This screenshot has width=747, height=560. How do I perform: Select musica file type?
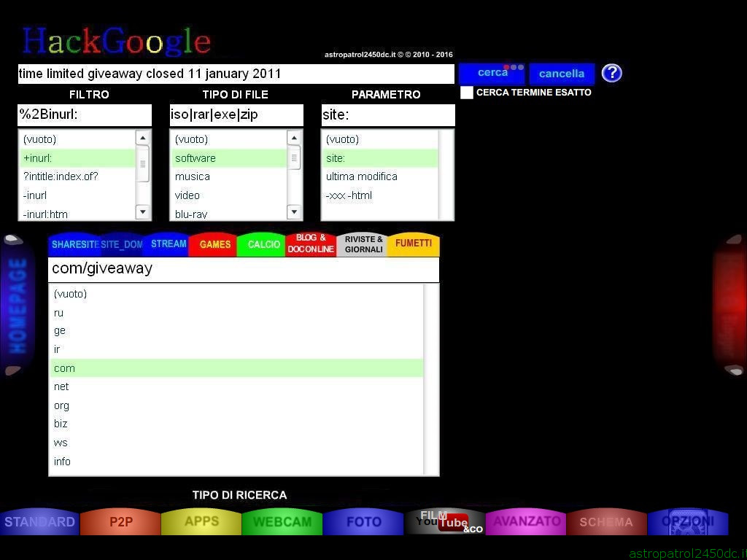point(229,176)
